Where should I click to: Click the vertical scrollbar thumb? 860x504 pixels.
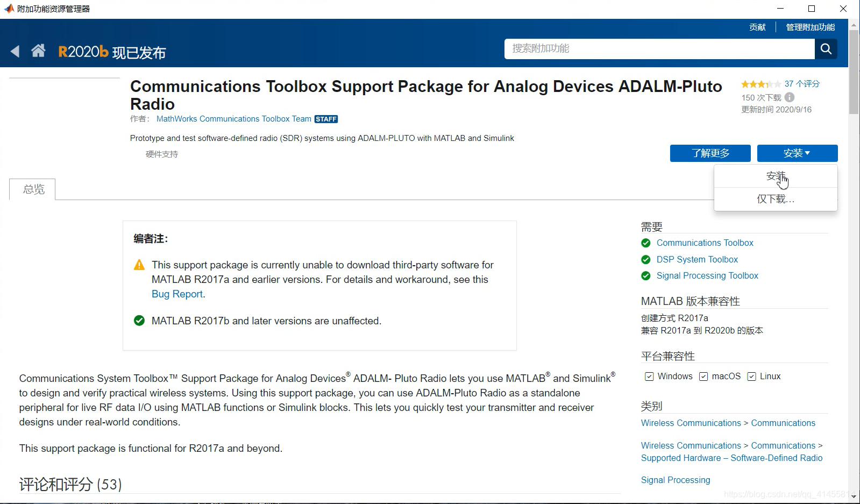click(x=854, y=72)
